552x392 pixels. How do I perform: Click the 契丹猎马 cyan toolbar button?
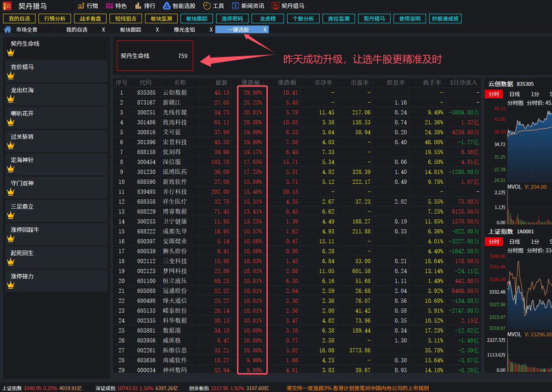(374, 19)
